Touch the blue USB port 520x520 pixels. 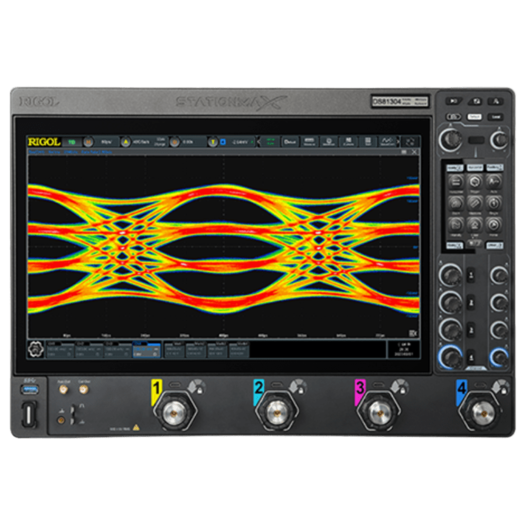[x=29, y=389]
